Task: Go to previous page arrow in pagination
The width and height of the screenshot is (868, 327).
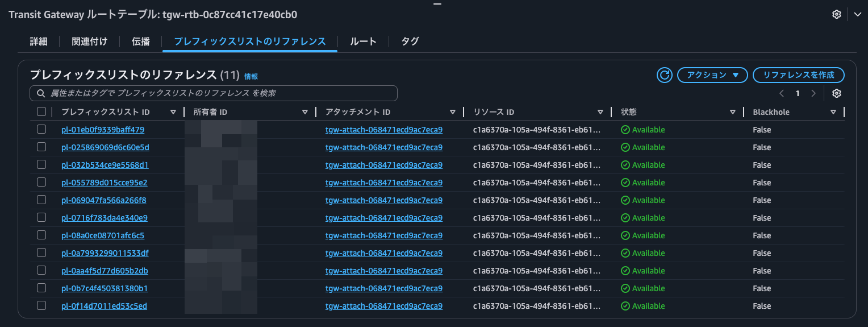Action: [782, 93]
